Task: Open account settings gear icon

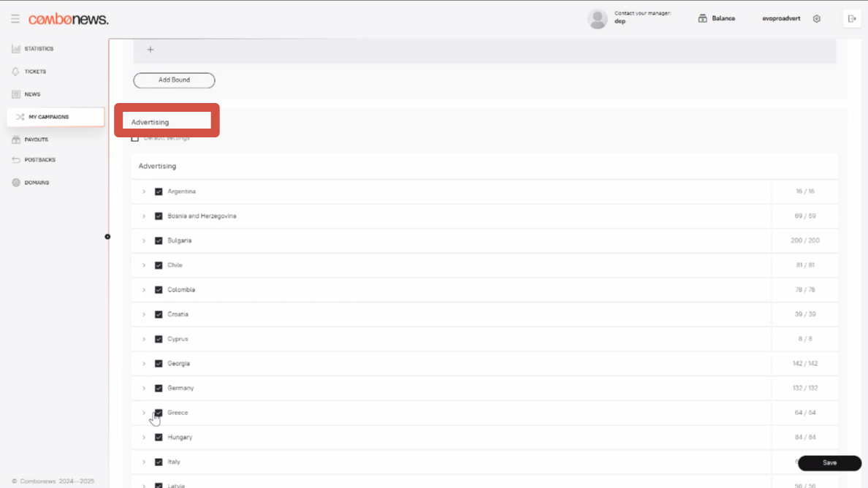Action: (x=817, y=19)
